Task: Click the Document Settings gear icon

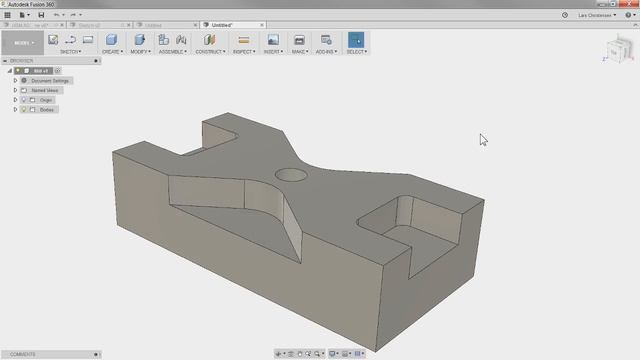Action: coord(24,80)
